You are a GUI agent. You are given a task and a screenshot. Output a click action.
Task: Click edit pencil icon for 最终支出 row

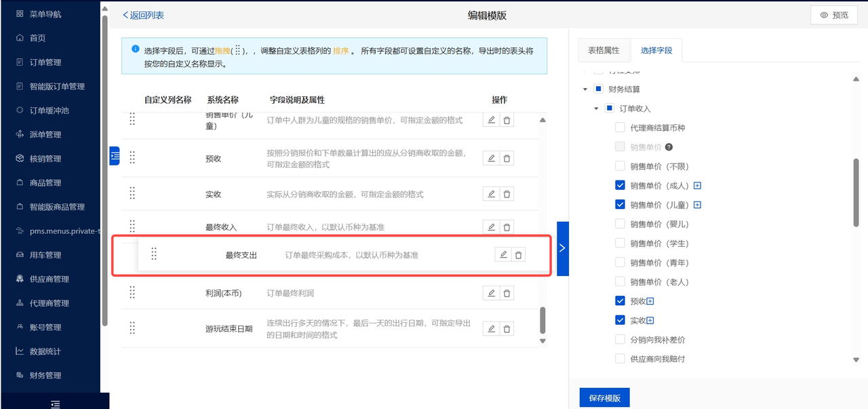pyautogui.click(x=503, y=255)
